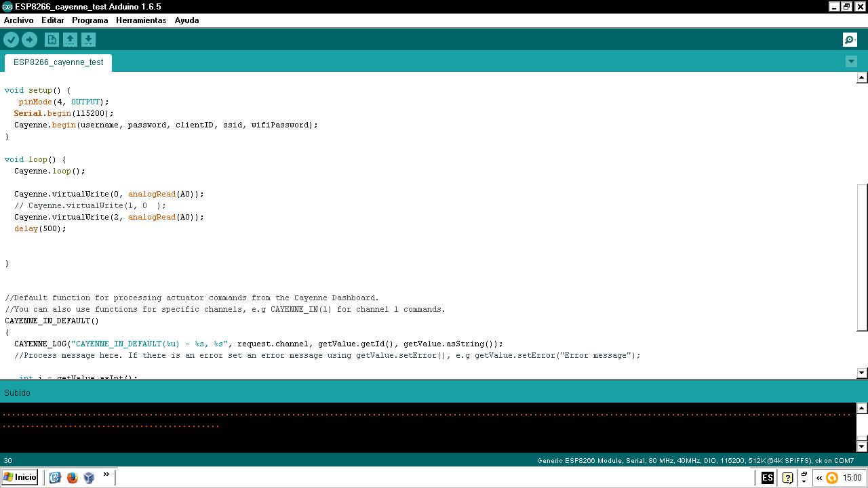Launch VirtualBox cube icon in quick launch
868x488 pixels.
point(89,477)
